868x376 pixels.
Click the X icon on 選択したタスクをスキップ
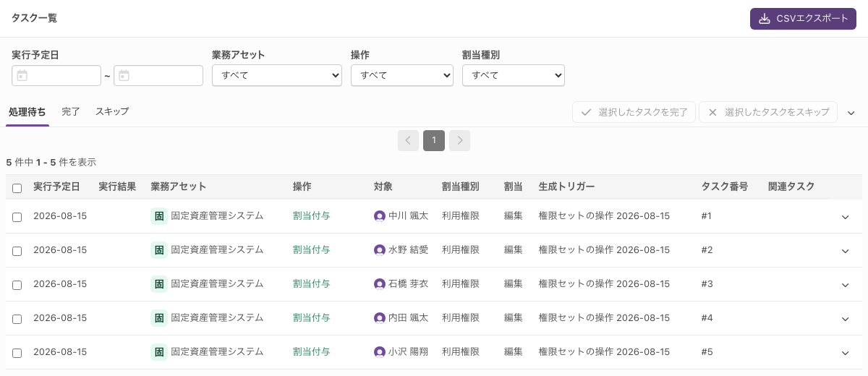click(712, 112)
